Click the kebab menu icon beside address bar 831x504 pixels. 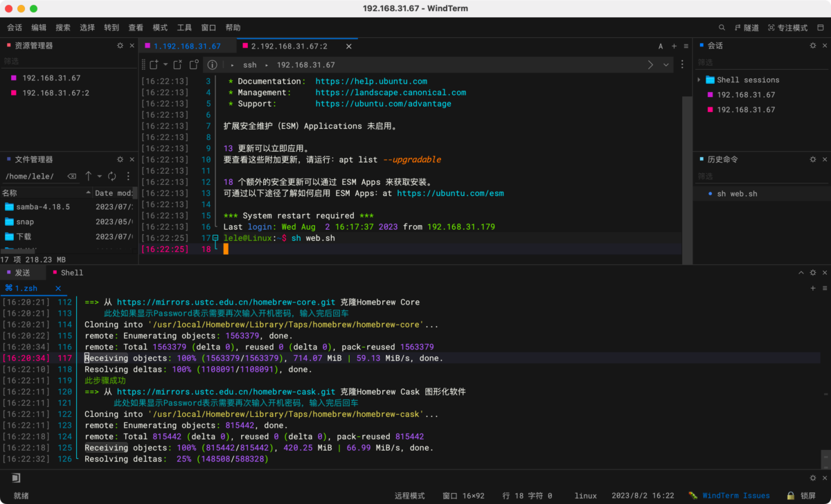(x=683, y=64)
